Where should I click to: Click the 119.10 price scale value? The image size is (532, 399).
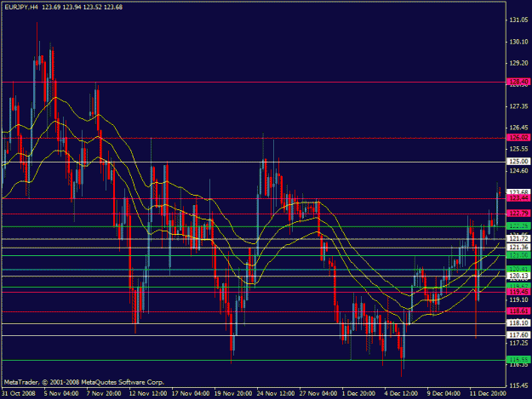tap(518, 299)
